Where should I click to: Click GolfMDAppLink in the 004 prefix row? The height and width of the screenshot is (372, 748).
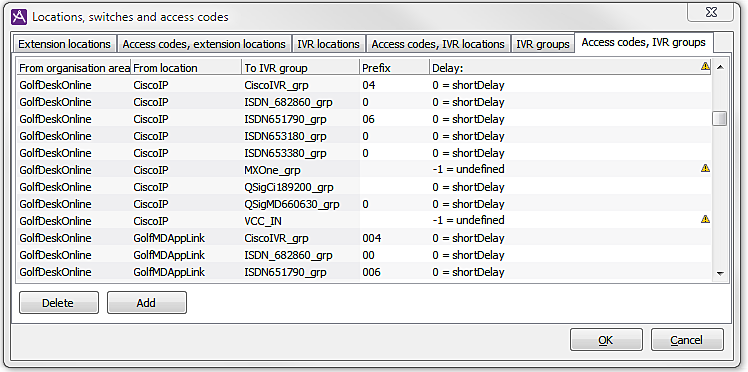pos(169,238)
